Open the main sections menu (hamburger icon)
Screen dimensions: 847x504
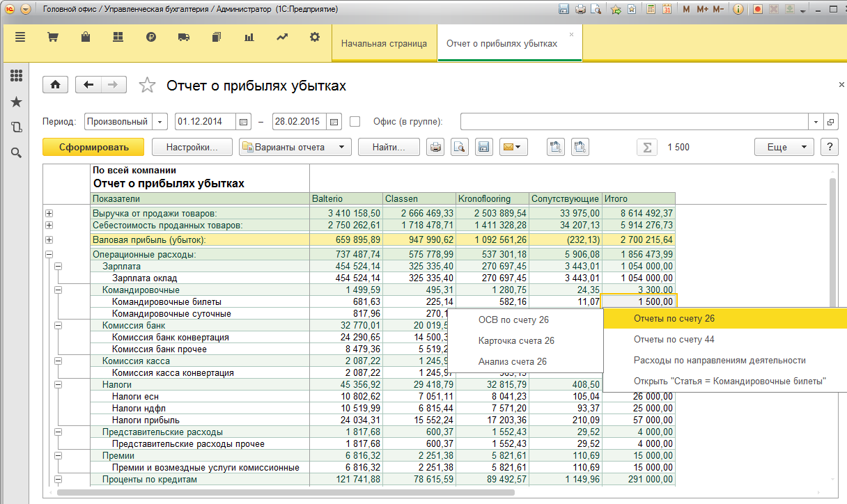(x=20, y=38)
